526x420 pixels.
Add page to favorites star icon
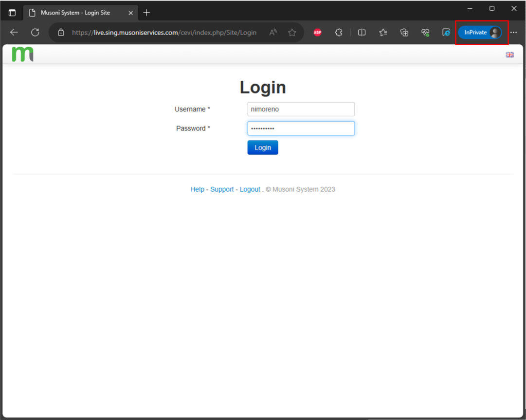[x=292, y=32]
